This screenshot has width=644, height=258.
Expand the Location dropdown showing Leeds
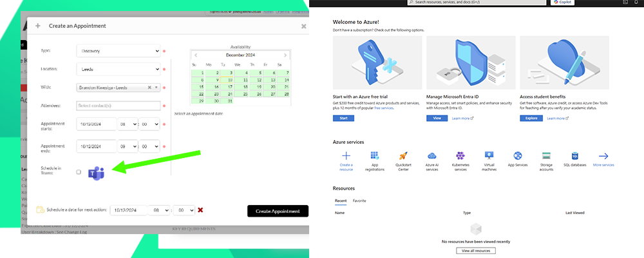[118, 69]
